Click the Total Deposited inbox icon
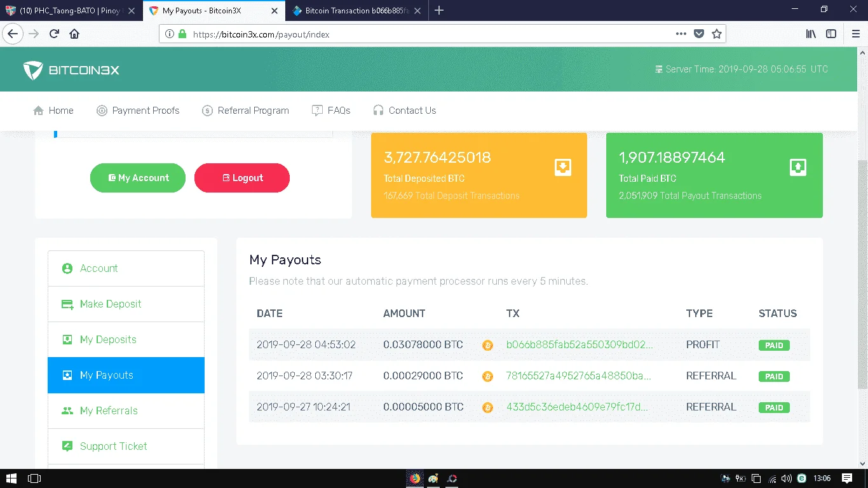868x488 pixels. coord(563,167)
